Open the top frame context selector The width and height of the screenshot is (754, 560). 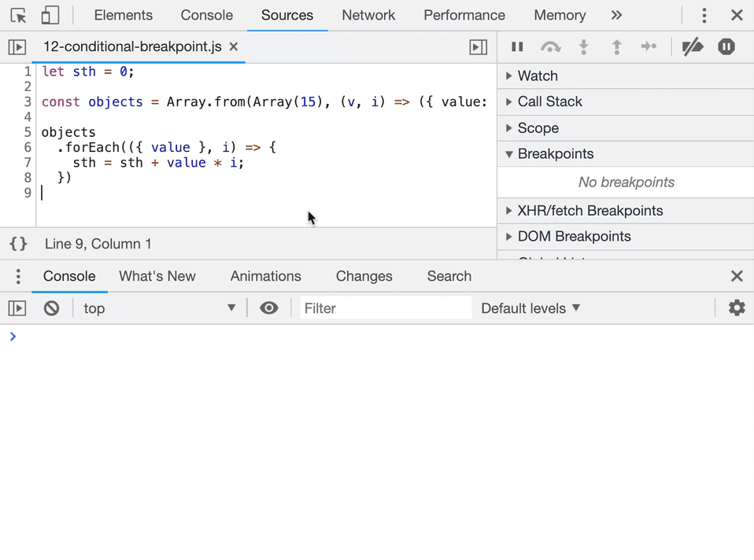(157, 308)
